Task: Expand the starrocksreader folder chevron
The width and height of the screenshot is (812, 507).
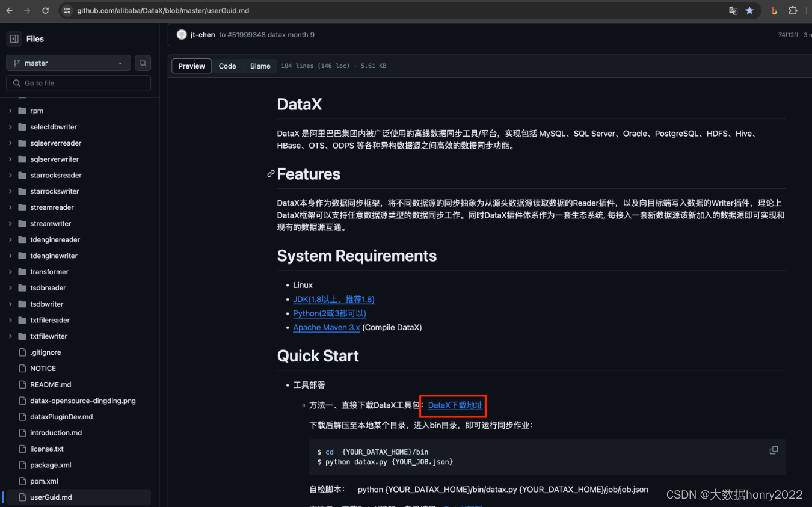Action: (10, 176)
